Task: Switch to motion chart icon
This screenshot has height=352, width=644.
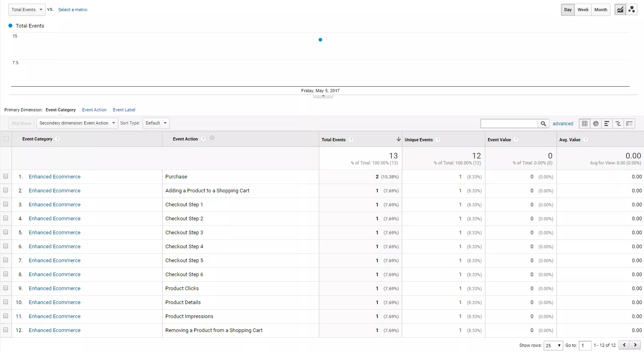Action: (632, 10)
